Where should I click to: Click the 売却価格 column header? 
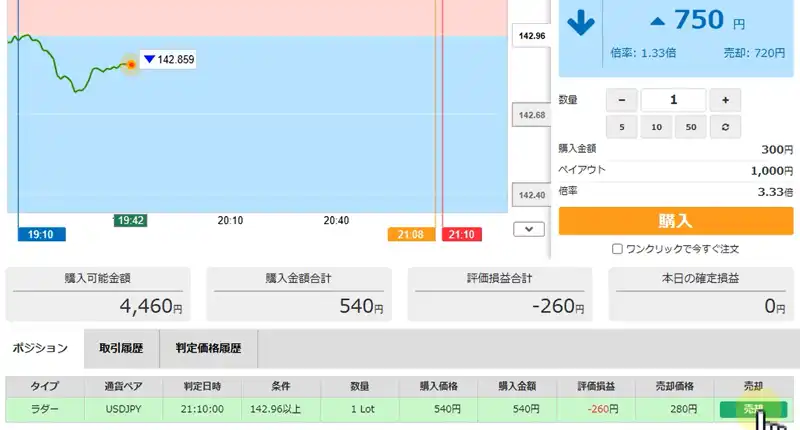click(x=674, y=386)
